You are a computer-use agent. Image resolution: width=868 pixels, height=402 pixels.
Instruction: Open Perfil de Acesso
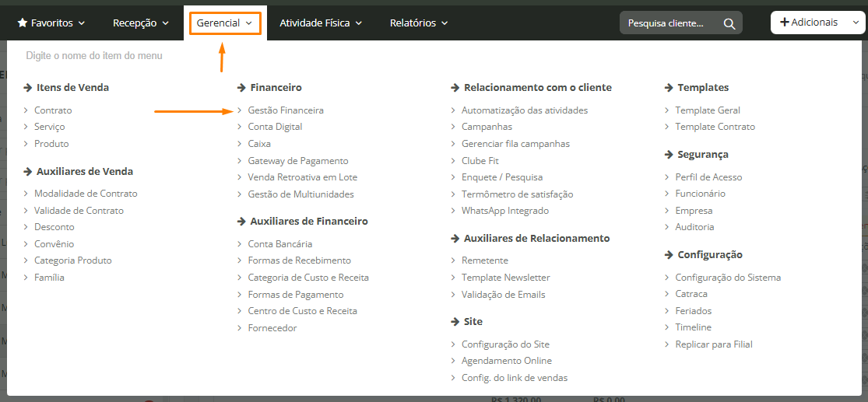tap(708, 177)
